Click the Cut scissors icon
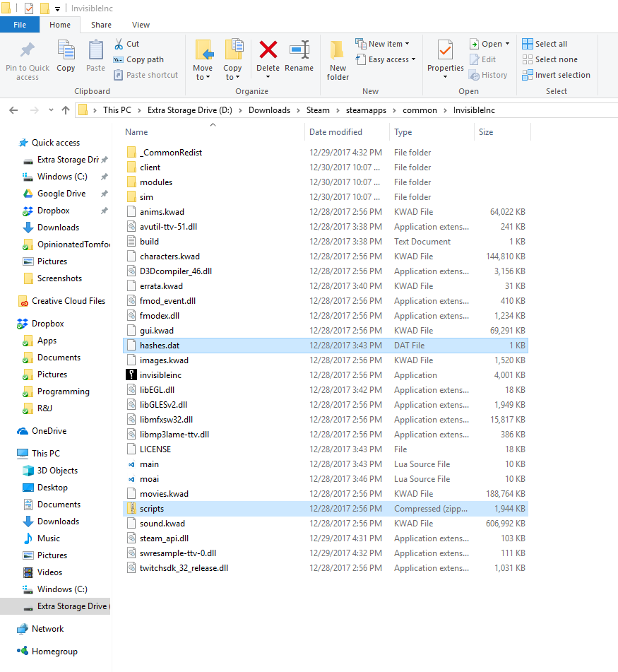 tap(119, 44)
